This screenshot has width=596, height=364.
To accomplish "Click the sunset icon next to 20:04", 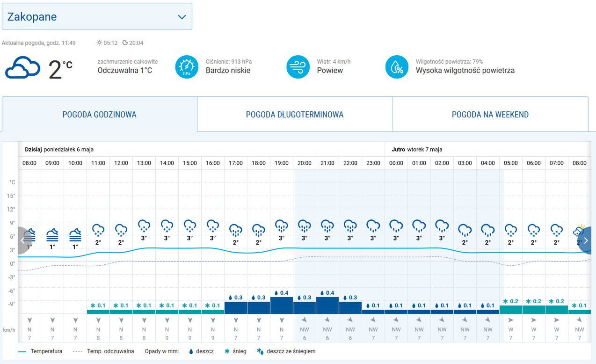I will point(125,43).
